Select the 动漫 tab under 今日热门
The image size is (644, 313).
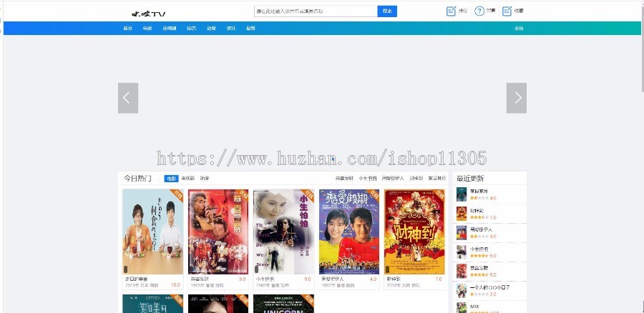(x=205, y=179)
